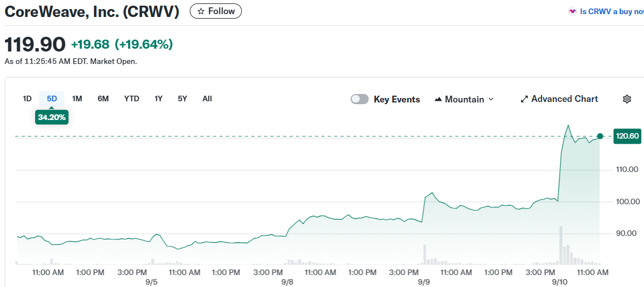
Task: Switch chart to 6M range
Action: pos(103,98)
